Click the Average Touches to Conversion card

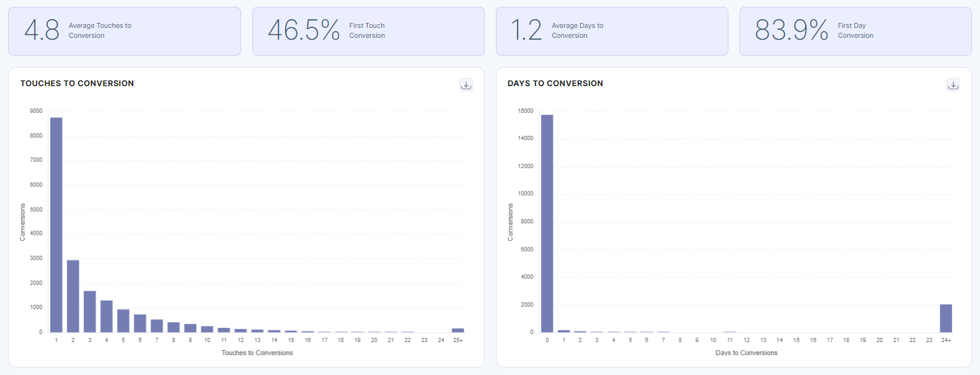pos(124,31)
